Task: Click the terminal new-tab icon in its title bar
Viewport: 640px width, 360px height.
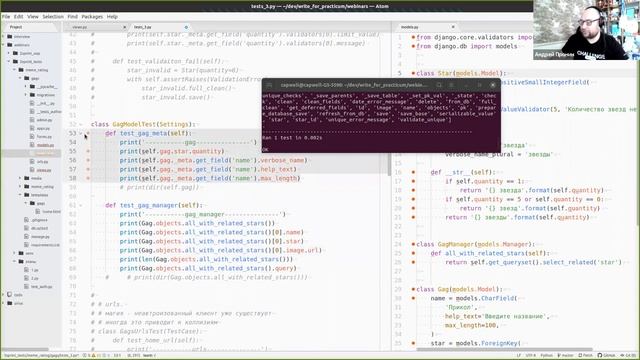Action: pos(269,85)
